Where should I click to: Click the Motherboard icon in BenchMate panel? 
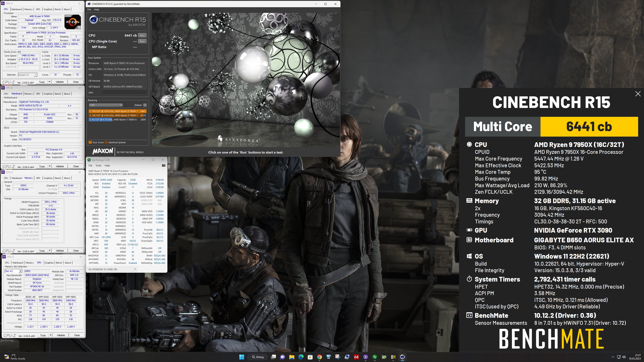[x=469, y=240]
